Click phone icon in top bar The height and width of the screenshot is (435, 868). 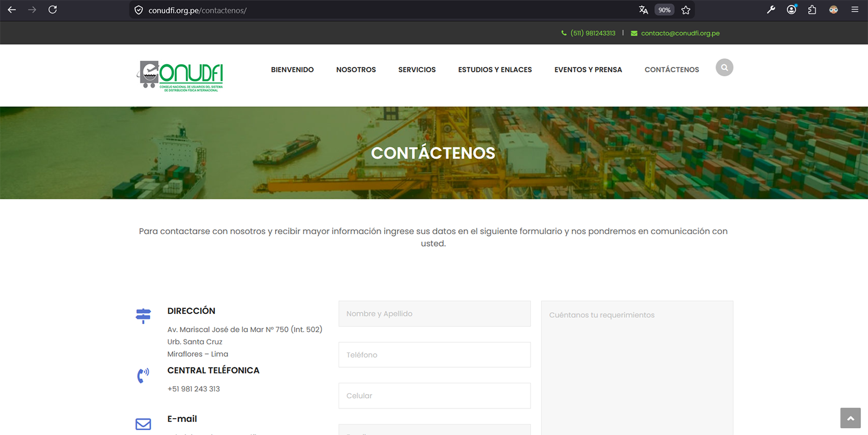(564, 33)
